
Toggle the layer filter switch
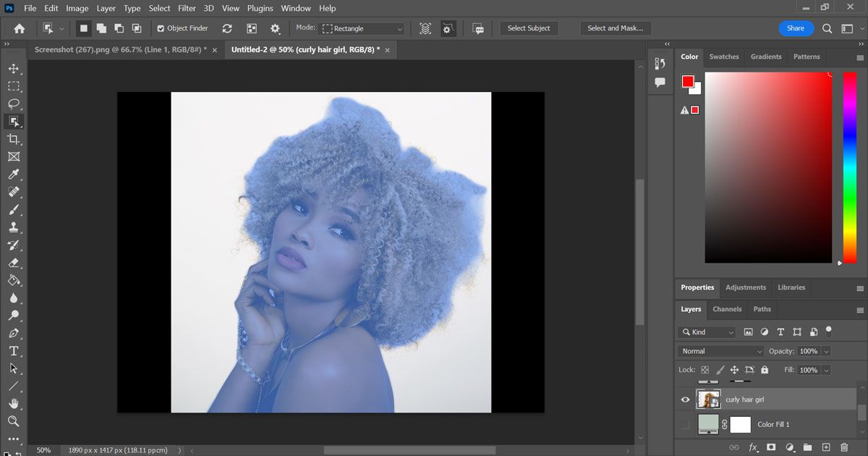[829, 331]
